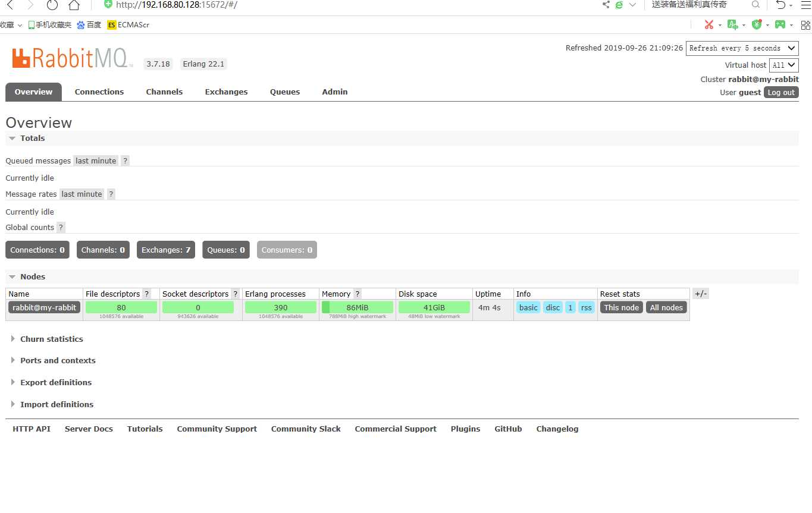Image resolution: width=812 pixels, height=513 pixels.
Task: Reload the page with the refresh icon
Action: [x=52, y=5]
